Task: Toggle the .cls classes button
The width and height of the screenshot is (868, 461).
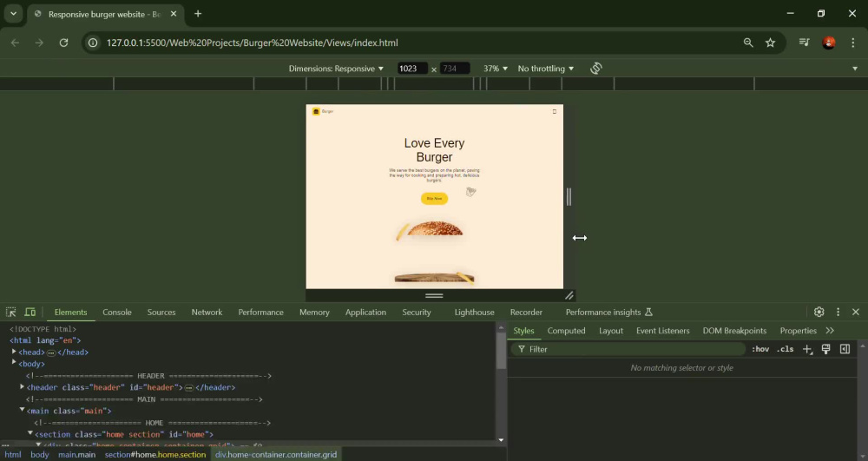Action: [785, 349]
